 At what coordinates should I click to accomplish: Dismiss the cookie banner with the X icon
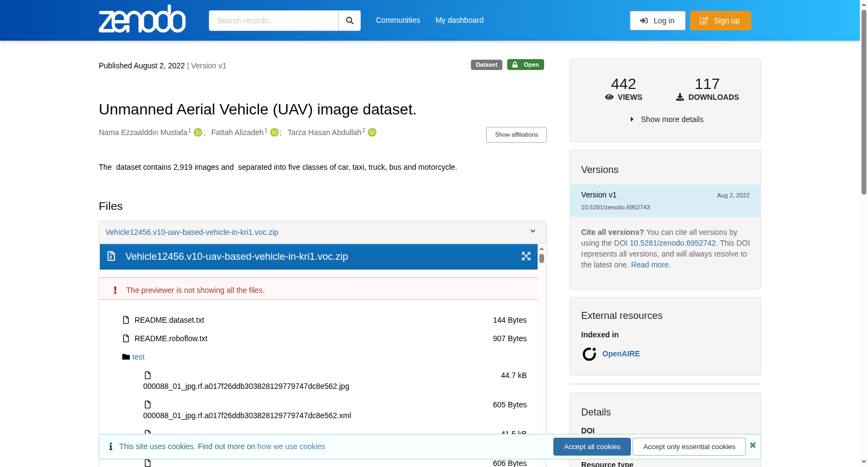[x=753, y=445]
